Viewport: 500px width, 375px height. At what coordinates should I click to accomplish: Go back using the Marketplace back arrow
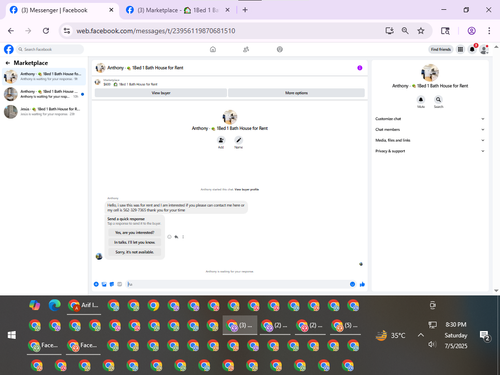[8, 63]
